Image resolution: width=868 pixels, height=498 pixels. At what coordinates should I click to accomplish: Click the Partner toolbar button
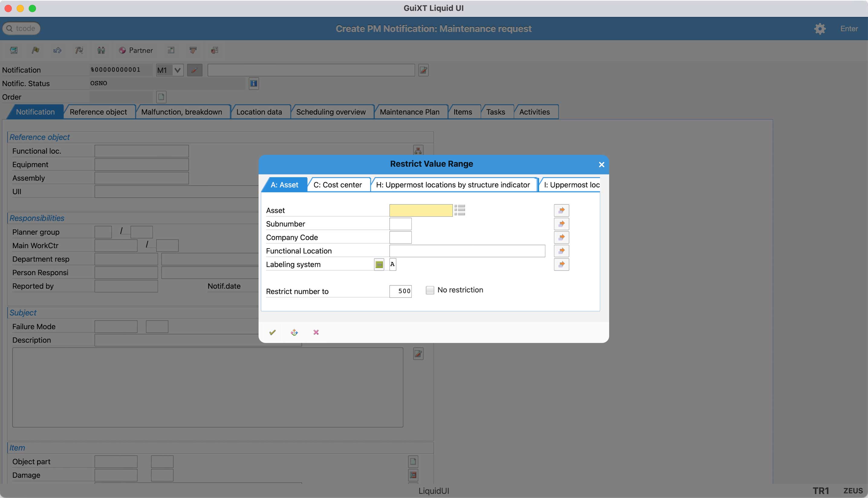click(136, 50)
